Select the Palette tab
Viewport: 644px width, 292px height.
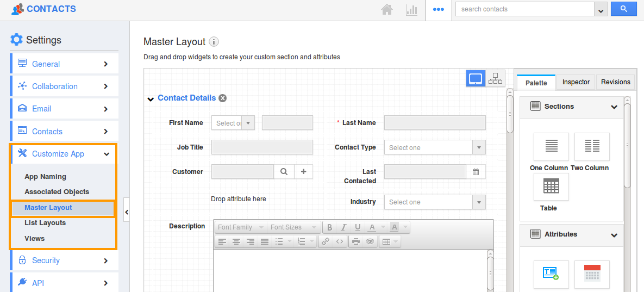coord(536,83)
